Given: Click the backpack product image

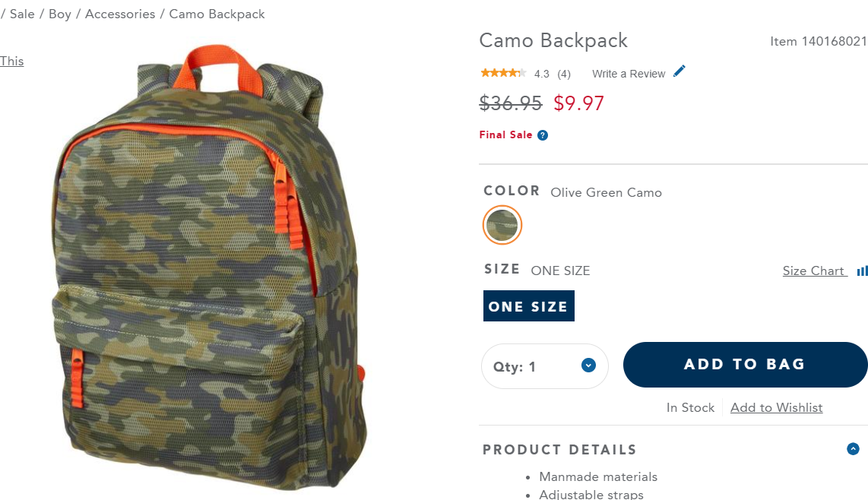Looking at the screenshot, I should click(209, 268).
